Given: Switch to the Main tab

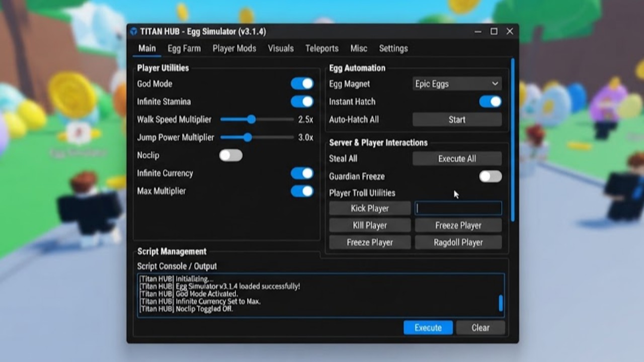Looking at the screenshot, I should pyautogui.click(x=147, y=48).
